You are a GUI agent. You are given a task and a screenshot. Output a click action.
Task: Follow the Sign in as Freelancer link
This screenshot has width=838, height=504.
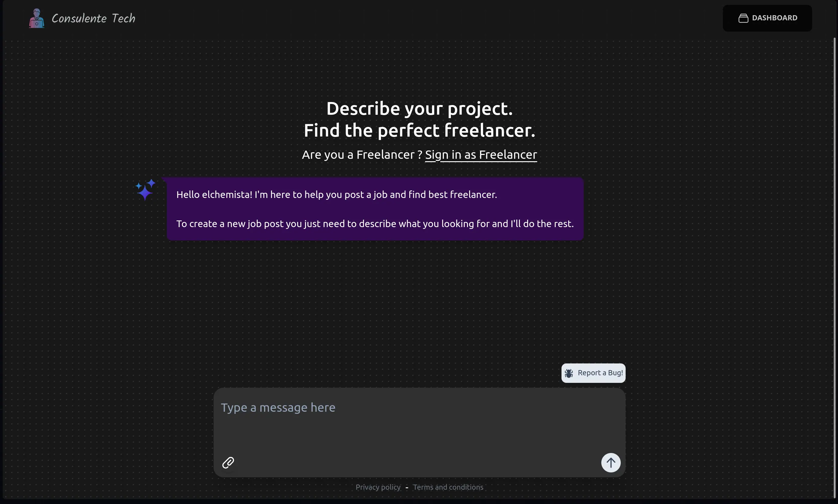tap(480, 155)
